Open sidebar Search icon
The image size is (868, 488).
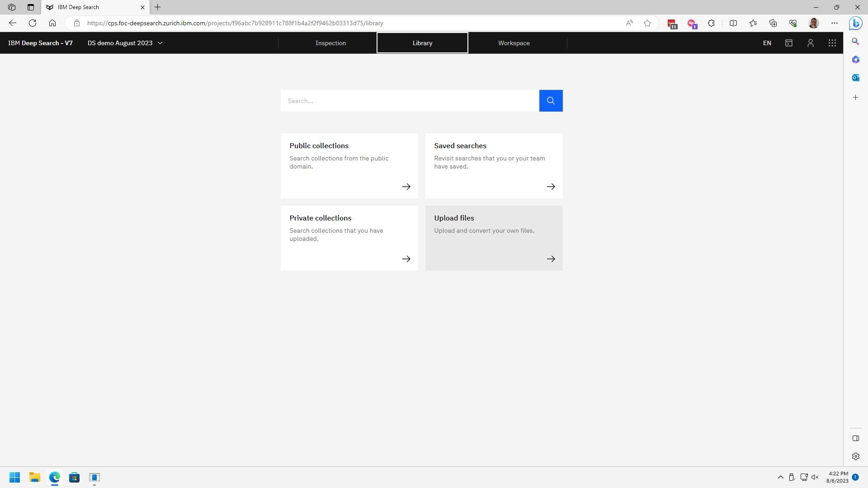pos(855,42)
